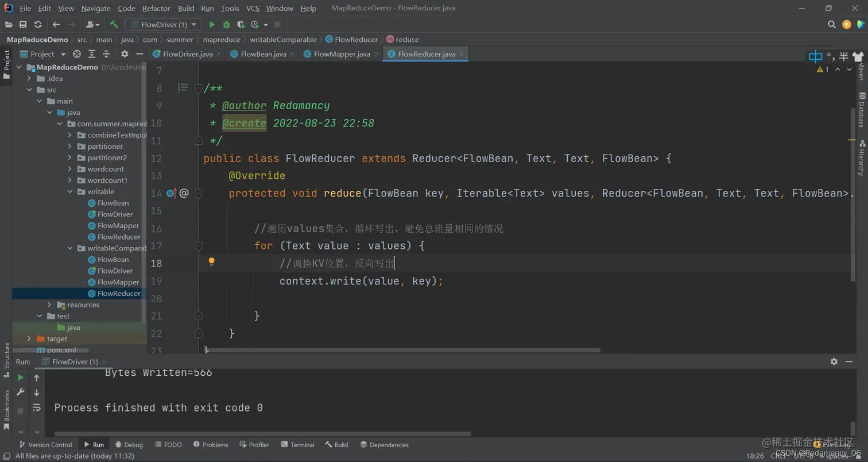The image size is (868, 462).
Task: Close the FlowReducer.java tab
Action: (461, 54)
